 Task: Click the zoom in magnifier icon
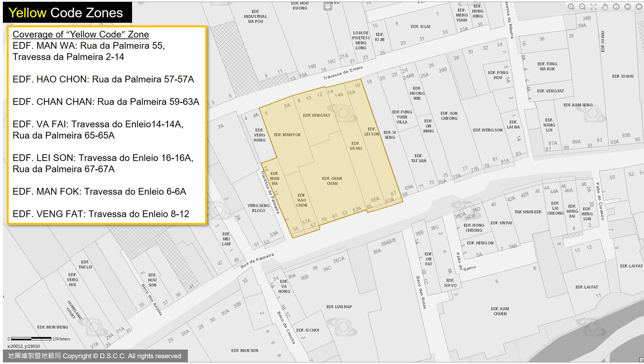tap(571, 7)
